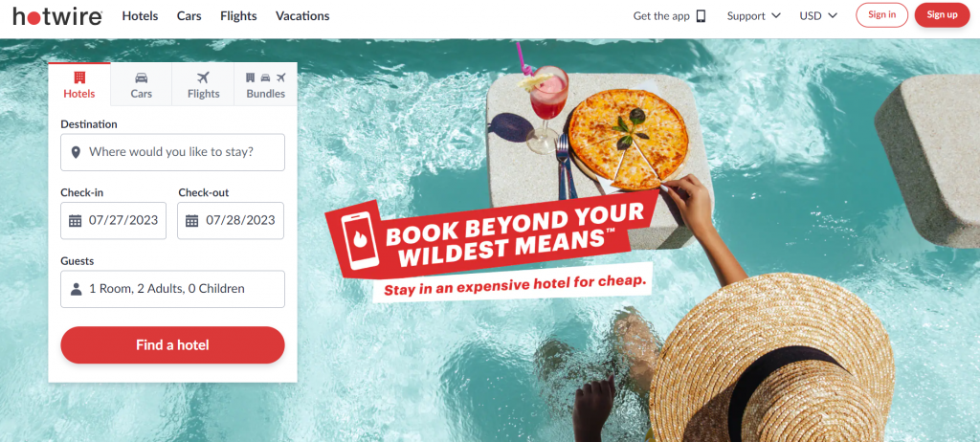This screenshot has height=442, width=980.
Task: Click the Find a hotel button
Action: coord(172,345)
